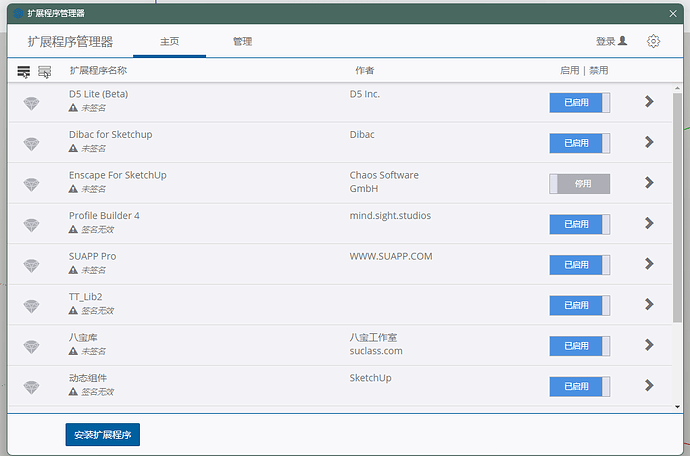690x456 pixels.
Task: Click warning triangle under SUAPP Pro
Action: pyautogui.click(x=73, y=269)
